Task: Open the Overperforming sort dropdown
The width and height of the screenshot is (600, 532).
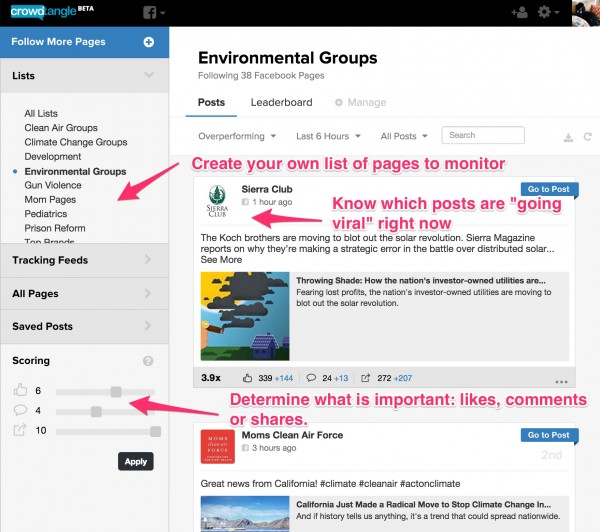Action: click(237, 136)
